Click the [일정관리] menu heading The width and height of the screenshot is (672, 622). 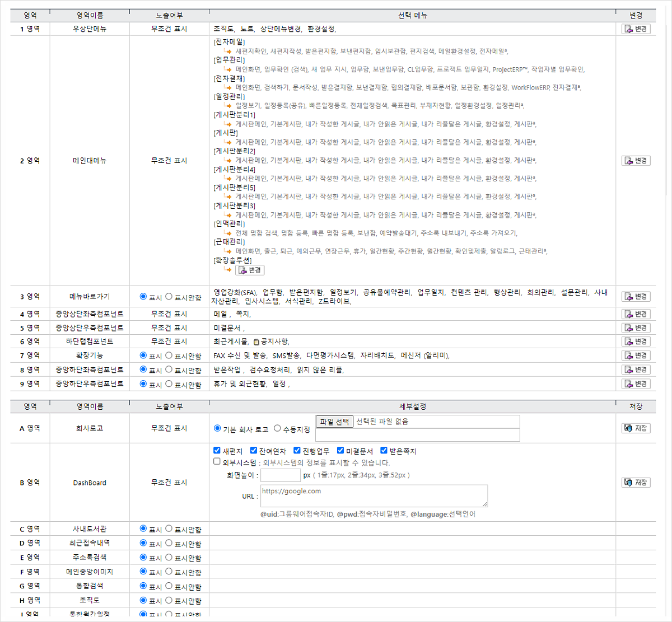[229, 96]
